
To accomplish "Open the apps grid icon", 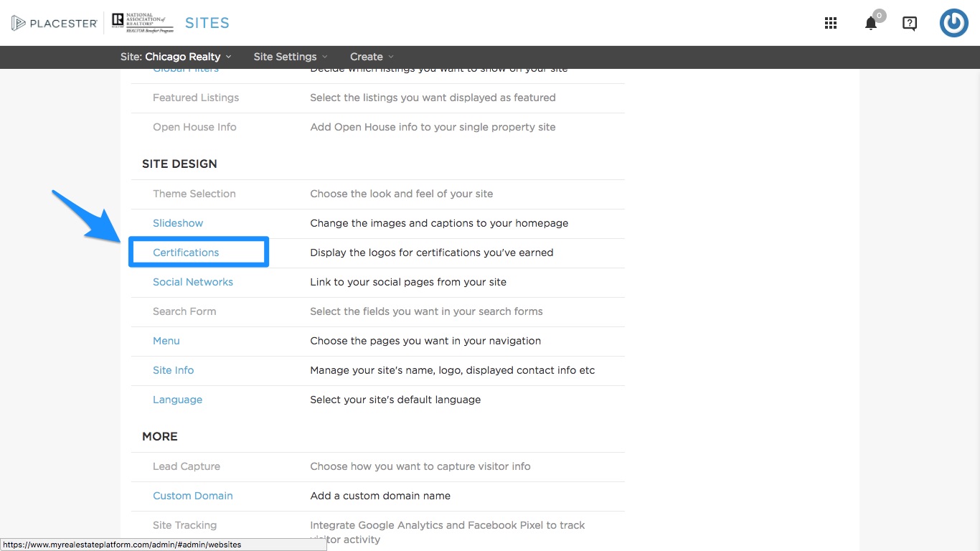I will [x=831, y=23].
